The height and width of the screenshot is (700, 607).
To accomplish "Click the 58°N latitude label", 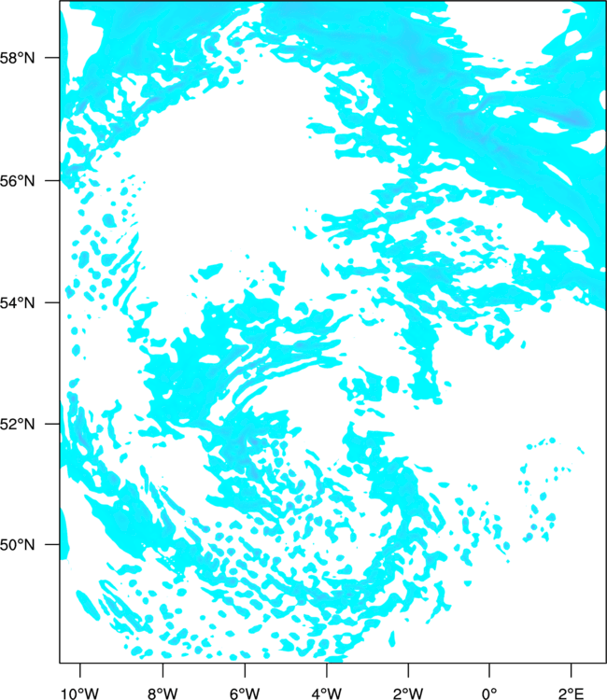I will (x=18, y=58).
